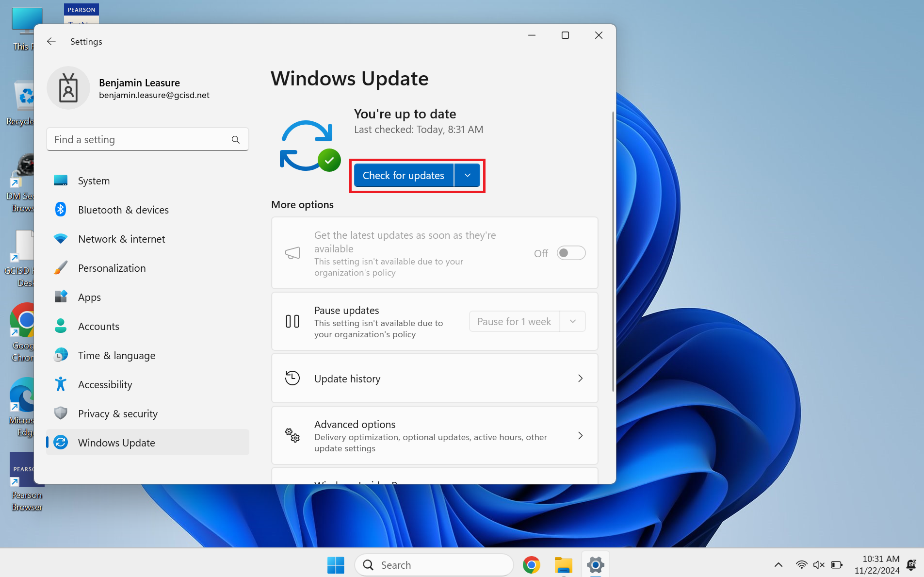924x577 pixels.
Task: Open Accessibility settings category
Action: pos(105,384)
